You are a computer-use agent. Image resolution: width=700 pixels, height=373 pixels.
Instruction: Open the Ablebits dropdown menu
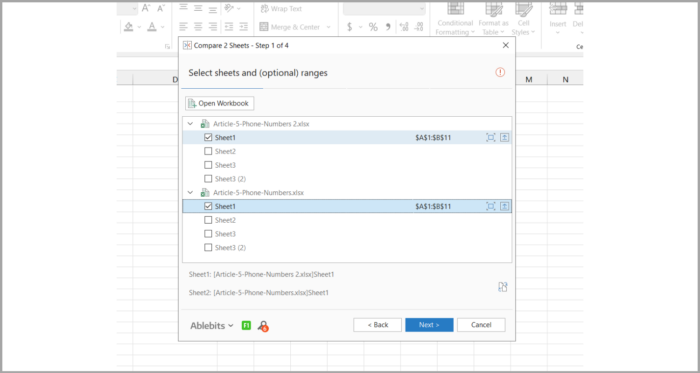tap(212, 325)
